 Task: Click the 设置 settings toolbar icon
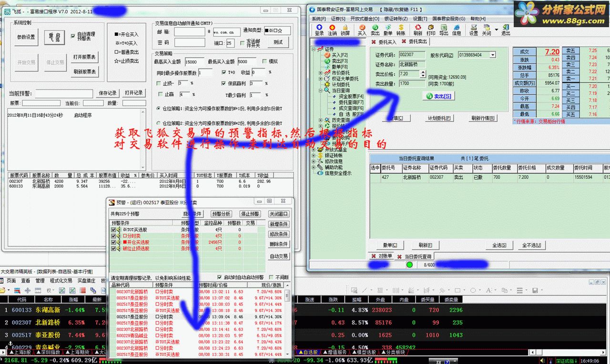(x=474, y=30)
